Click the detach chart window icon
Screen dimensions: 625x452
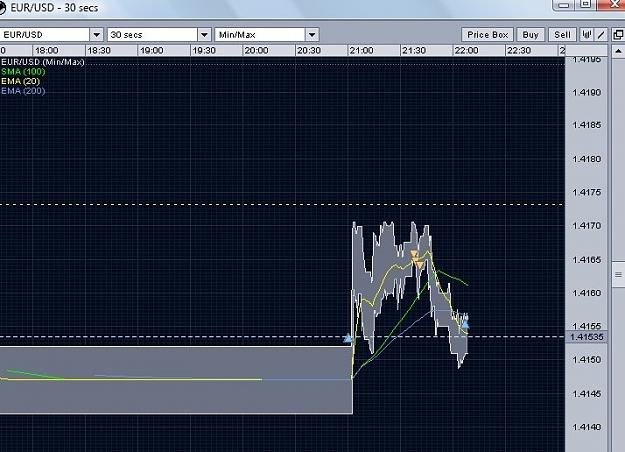point(618,35)
